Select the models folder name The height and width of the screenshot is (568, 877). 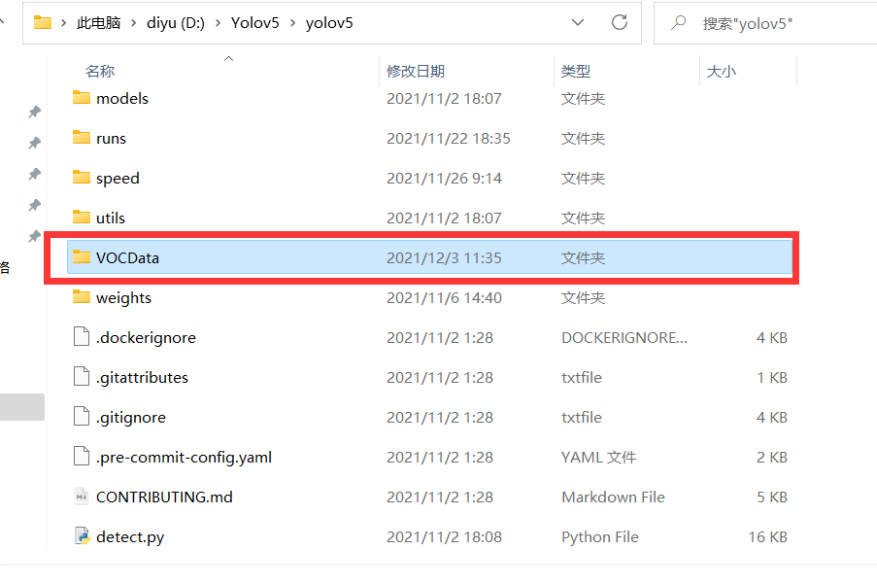pyautogui.click(x=122, y=98)
